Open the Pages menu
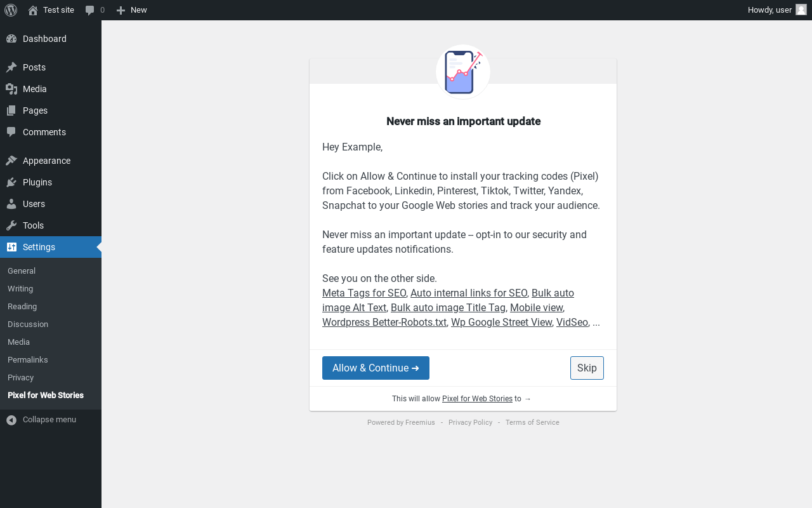The width and height of the screenshot is (812, 508). pos(51,110)
